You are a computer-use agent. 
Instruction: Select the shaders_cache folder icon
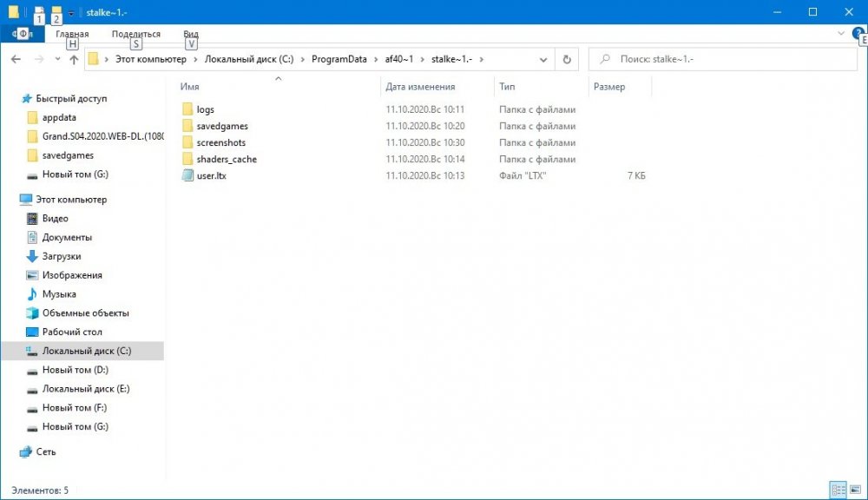tap(188, 160)
